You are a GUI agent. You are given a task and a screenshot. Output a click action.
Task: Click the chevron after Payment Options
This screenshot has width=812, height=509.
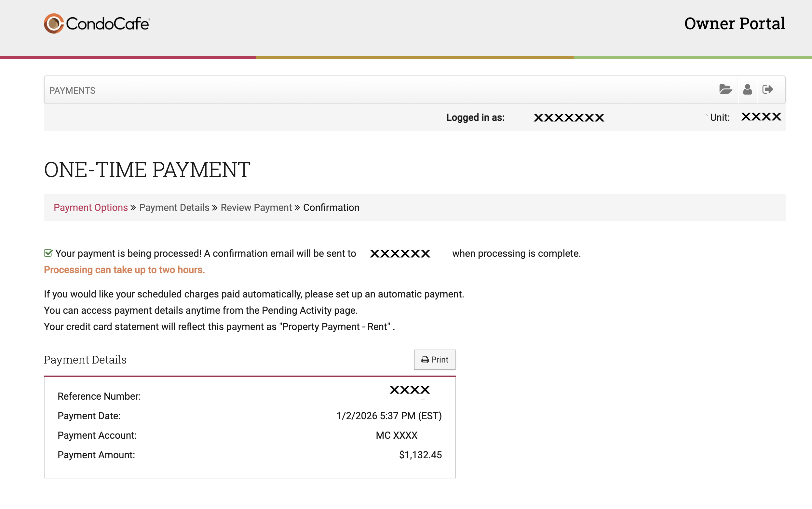(133, 208)
